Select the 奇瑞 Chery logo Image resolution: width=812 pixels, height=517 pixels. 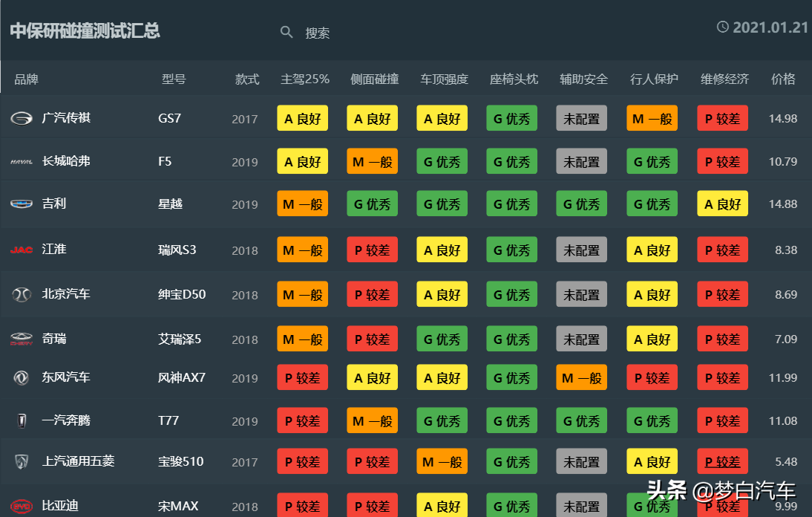[22, 339]
